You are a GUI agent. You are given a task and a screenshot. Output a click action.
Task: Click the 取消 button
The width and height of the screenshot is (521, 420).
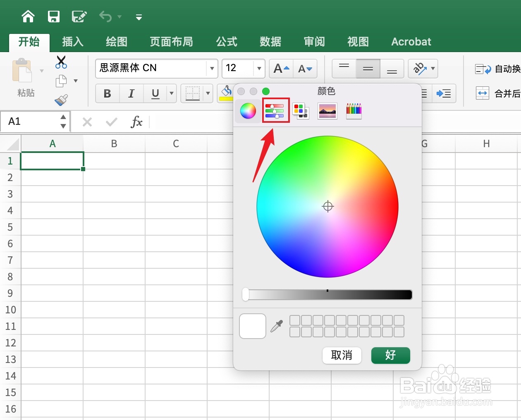pos(342,355)
